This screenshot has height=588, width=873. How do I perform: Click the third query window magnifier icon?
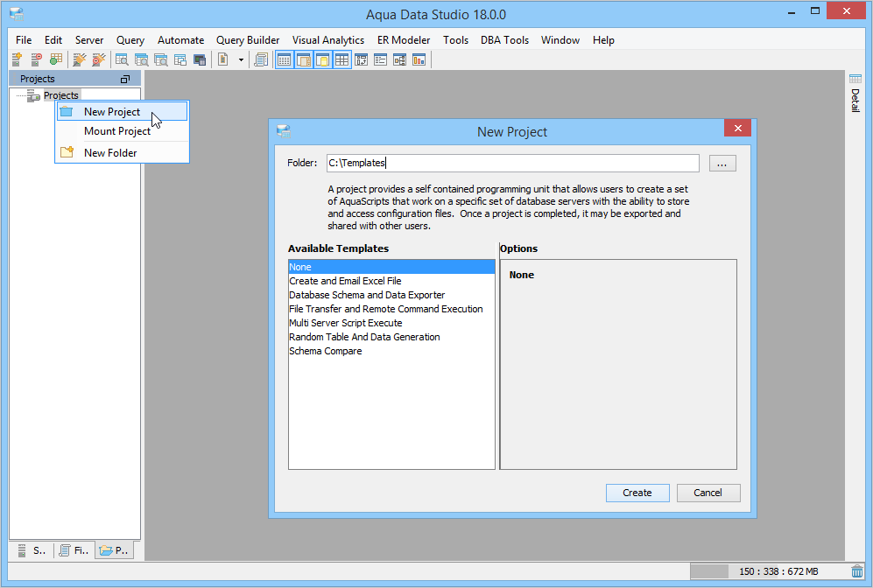pos(161,59)
